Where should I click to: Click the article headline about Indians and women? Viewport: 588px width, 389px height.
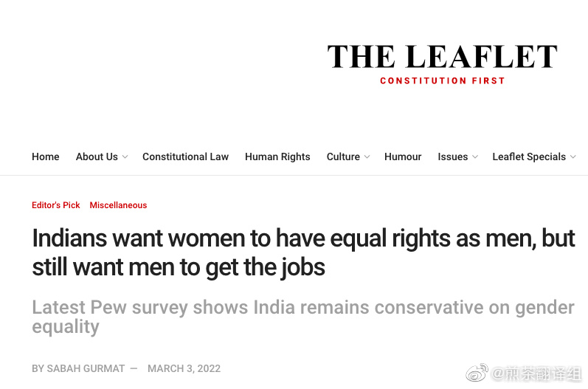point(303,252)
